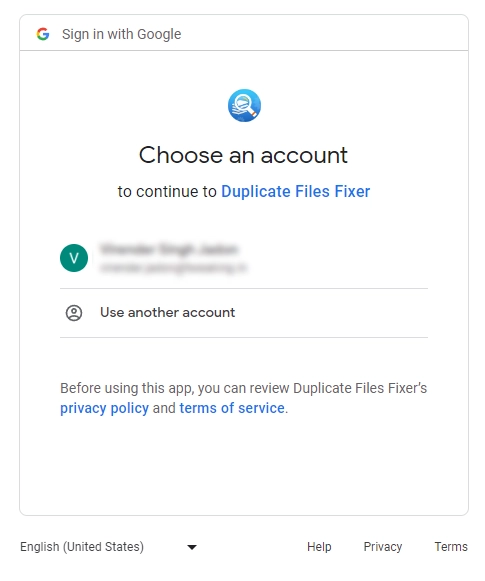Click 'Duplicate Files Fixer's' in the notice paragraph
The width and height of the screenshot is (485, 581).
pos(360,388)
